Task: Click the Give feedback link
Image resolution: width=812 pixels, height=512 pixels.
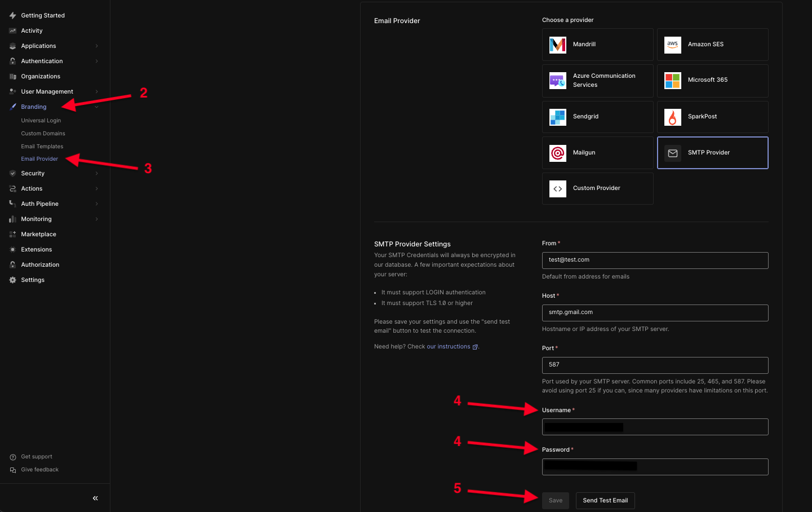Action: point(40,470)
